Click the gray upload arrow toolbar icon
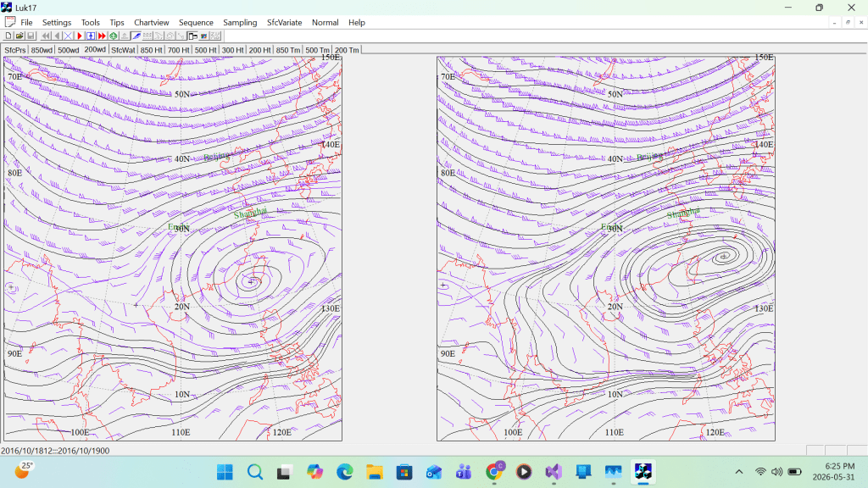This screenshot has height=488, width=868. pyautogui.click(x=125, y=36)
